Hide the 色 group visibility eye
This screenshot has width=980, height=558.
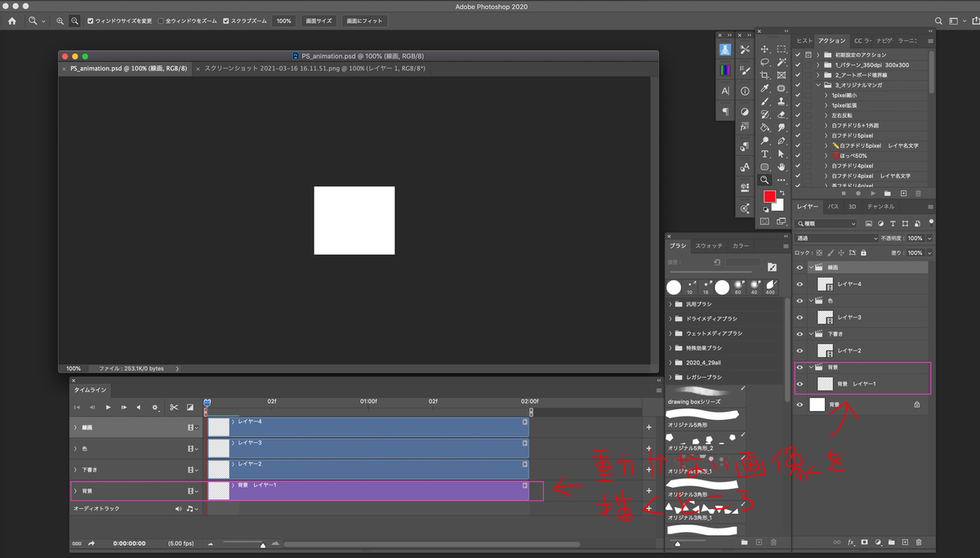pyautogui.click(x=800, y=301)
